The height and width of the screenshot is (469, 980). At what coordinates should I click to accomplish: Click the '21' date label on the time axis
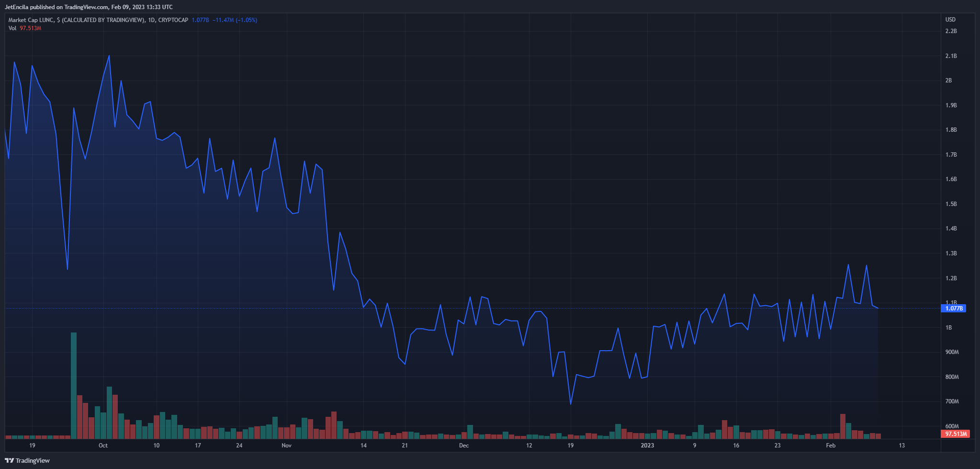point(405,446)
